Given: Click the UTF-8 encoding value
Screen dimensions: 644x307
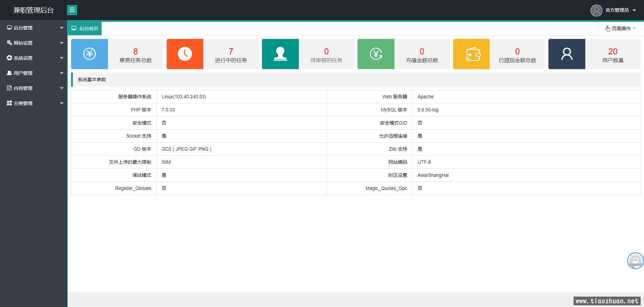Looking at the screenshot, I should (424, 162).
